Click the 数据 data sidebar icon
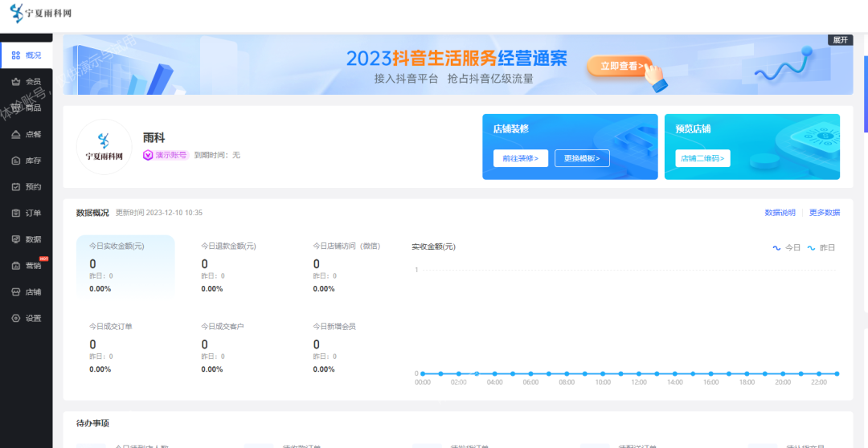 point(16,239)
